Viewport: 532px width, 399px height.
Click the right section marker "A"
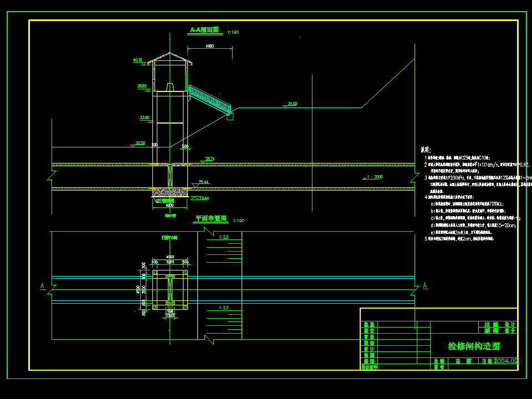tap(425, 286)
